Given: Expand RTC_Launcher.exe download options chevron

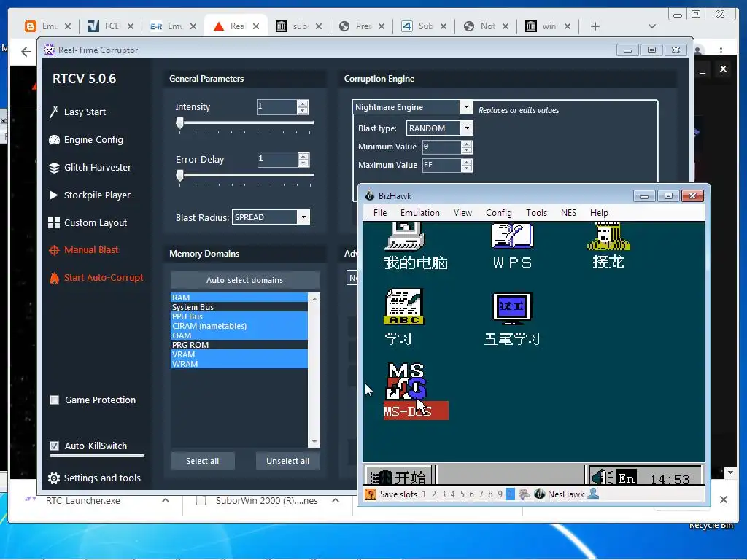Looking at the screenshot, I should pyautogui.click(x=166, y=500).
